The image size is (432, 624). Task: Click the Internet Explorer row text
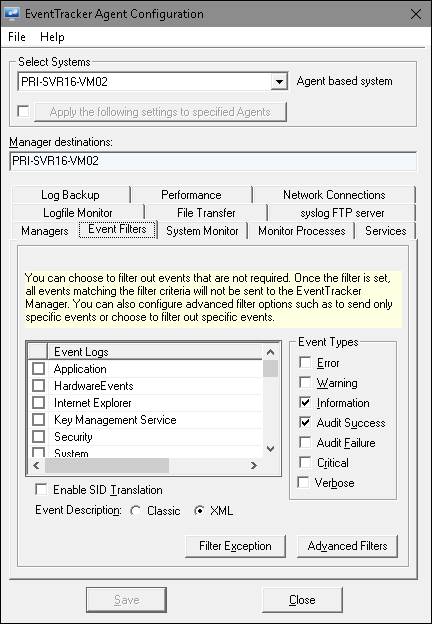[93, 403]
